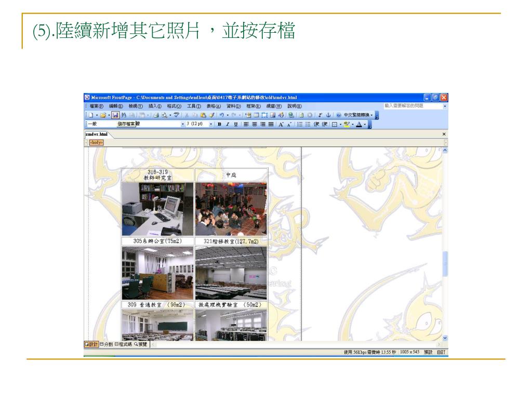Toggle Bold formatting
The height and width of the screenshot is (399, 532).
click(x=220, y=124)
